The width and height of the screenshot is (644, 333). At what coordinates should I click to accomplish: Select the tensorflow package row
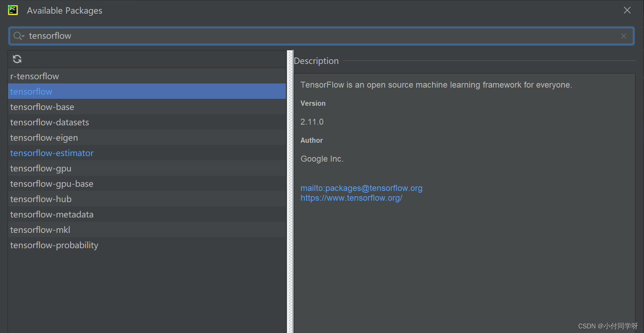point(147,91)
